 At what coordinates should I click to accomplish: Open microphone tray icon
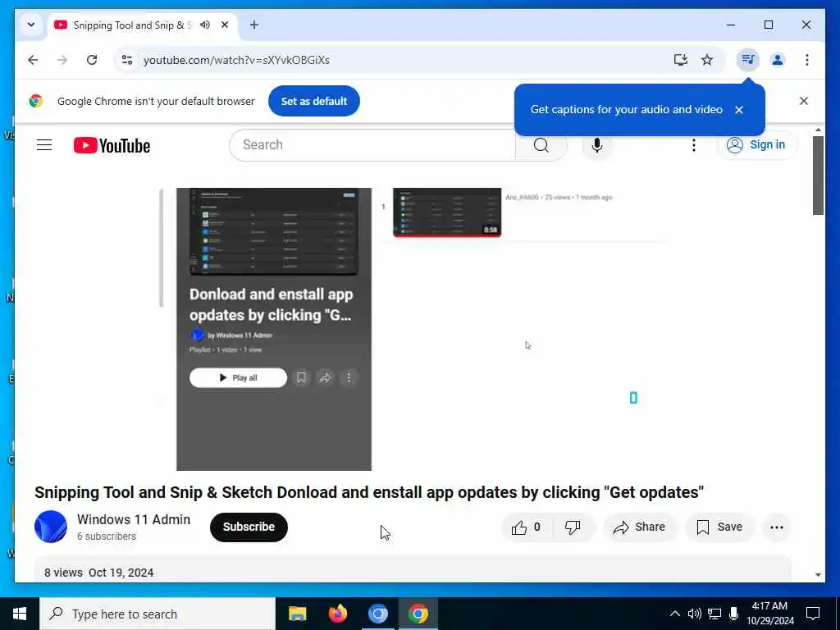[734, 614]
